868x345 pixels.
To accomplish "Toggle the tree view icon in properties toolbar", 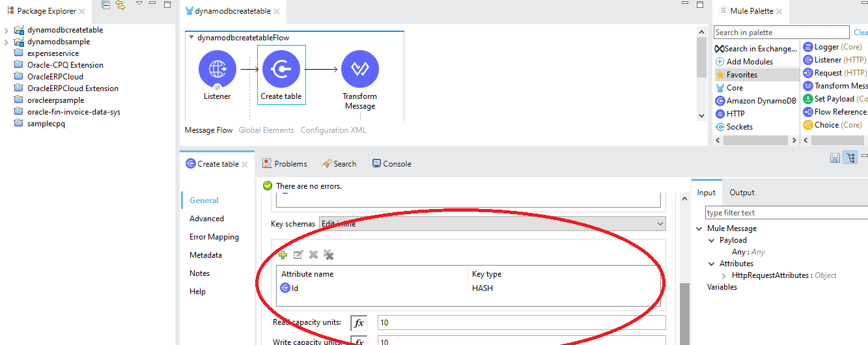I will (850, 158).
